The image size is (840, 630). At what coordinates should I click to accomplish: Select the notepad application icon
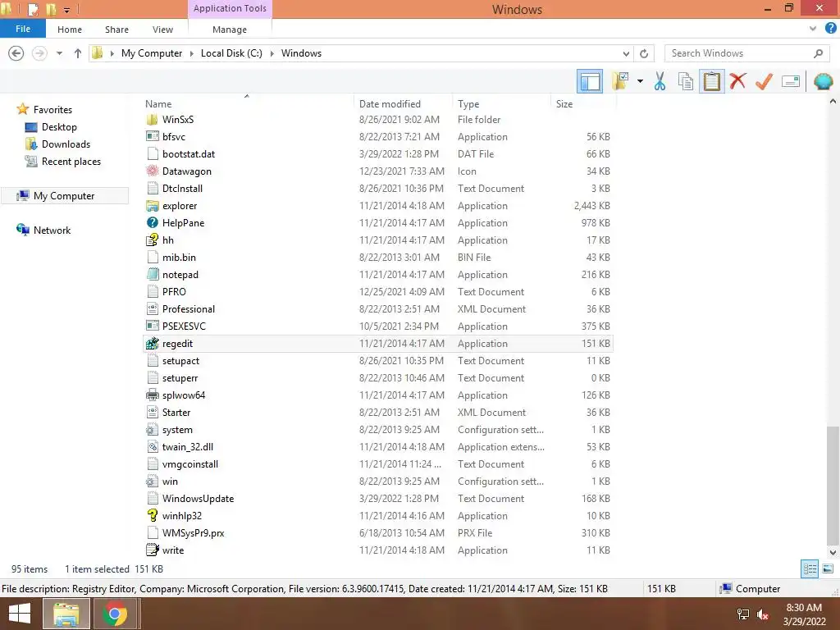tap(153, 274)
